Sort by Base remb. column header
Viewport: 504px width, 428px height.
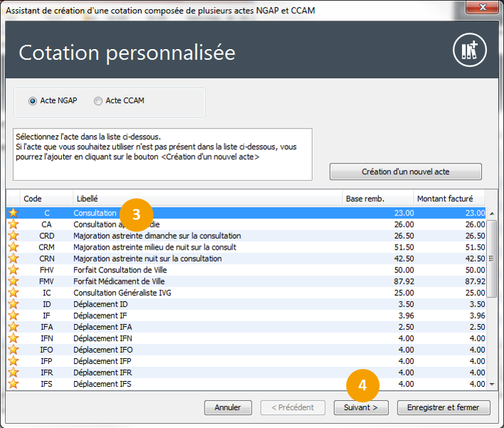click(377, 199)
